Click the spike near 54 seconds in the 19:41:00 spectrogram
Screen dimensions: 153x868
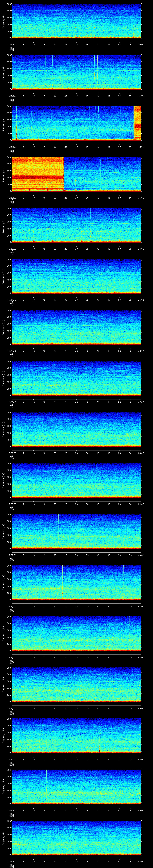129,631
